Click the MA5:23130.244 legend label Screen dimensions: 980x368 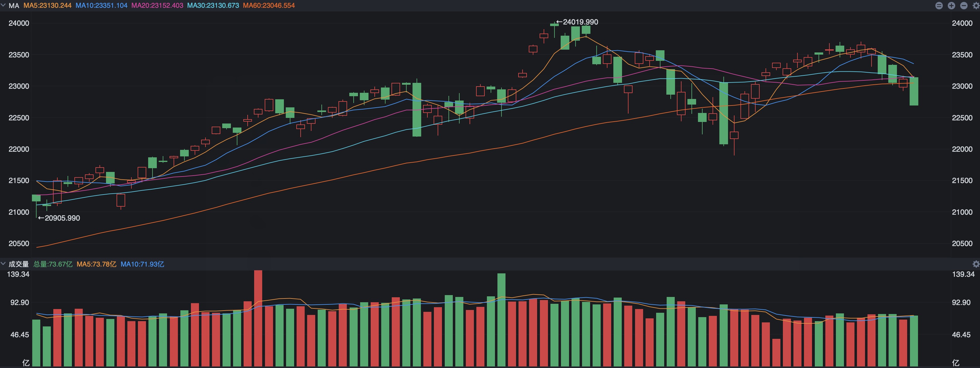click(x=47, y=5)
